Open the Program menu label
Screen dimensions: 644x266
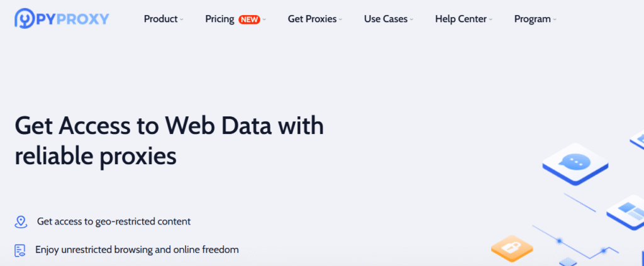coord(533,19)
